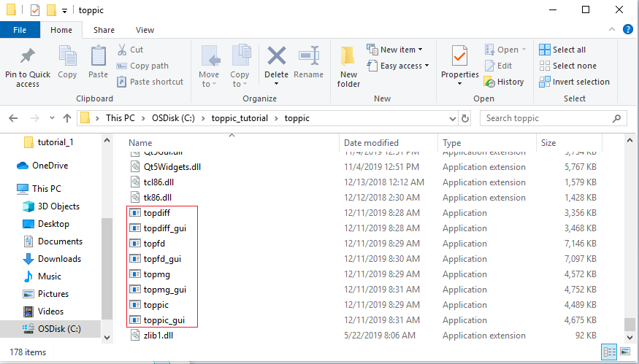Open OneDrive in navigation pane
639x364 pixels.
pos(42,166)
